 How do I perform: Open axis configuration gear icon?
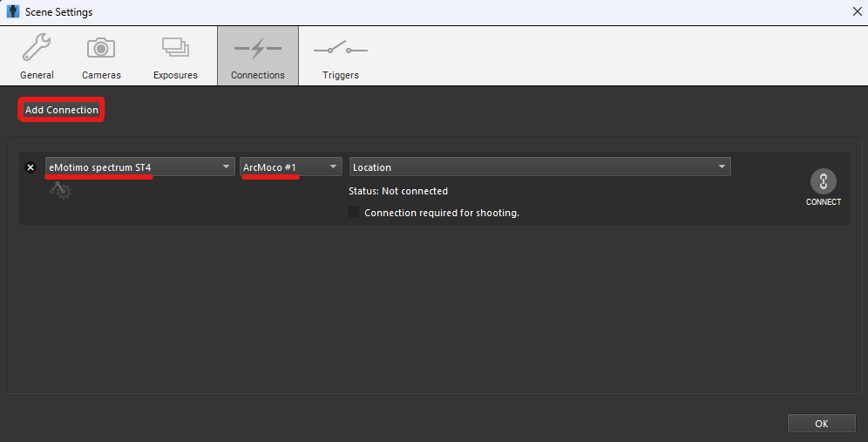[x=60, y=191]
